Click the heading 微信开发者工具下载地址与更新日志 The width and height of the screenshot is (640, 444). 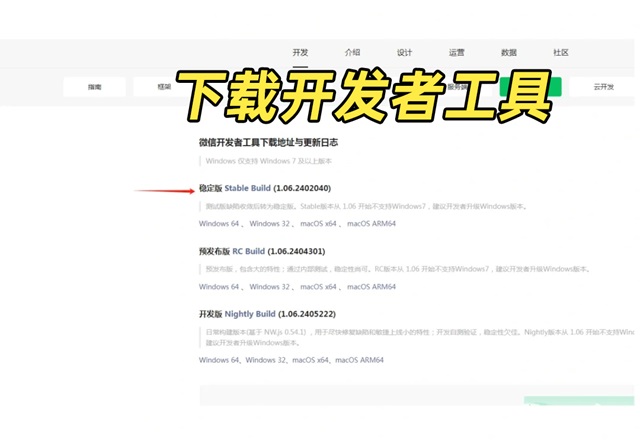tap(268, 142)
